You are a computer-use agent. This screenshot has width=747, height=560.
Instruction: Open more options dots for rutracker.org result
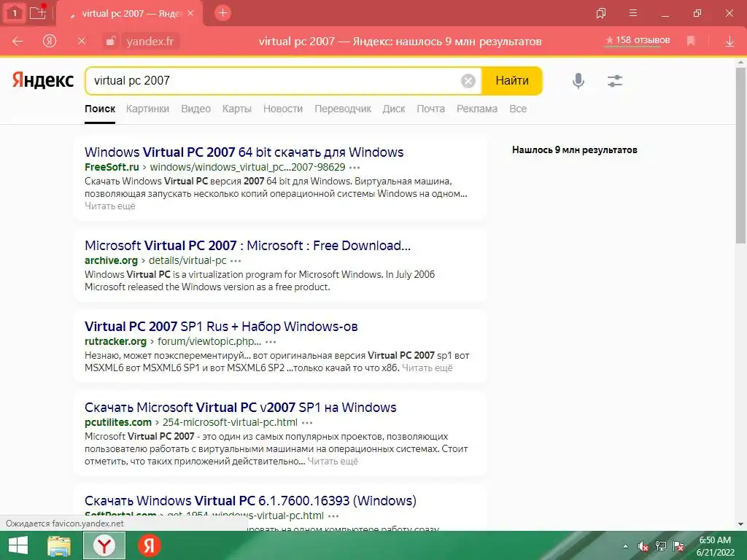(x=271, y=342)
